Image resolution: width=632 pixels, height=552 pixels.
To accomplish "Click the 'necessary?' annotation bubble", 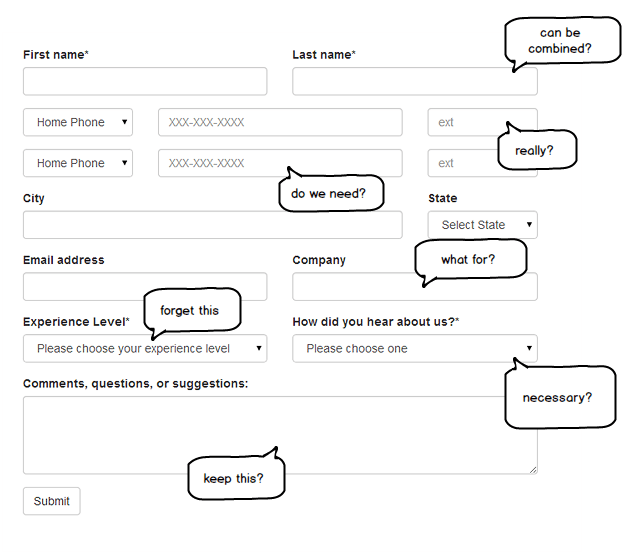I will click(x=557, y=397).
